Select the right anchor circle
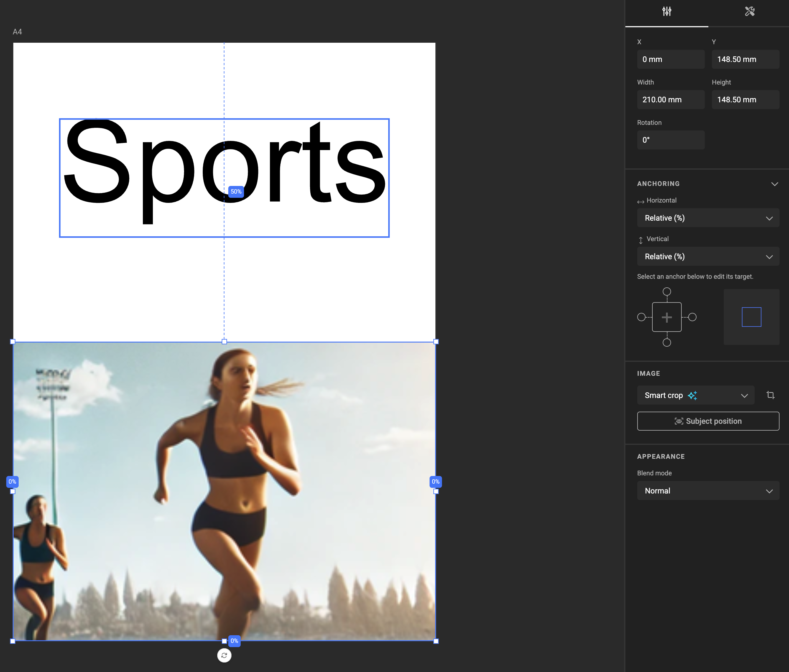This screenshot has height=672, width=789. [x=692, y=317]
